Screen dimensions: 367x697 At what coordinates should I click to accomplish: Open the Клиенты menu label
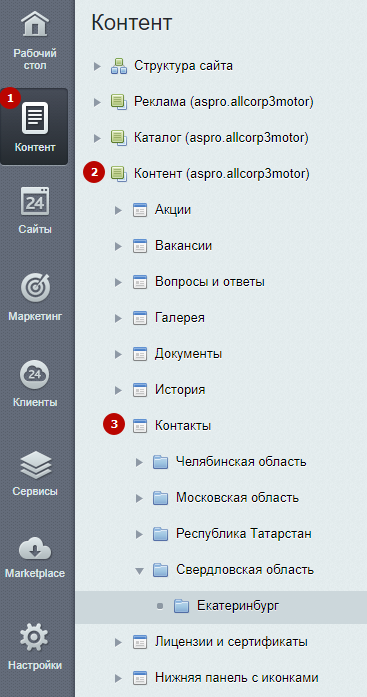(35, 403)
